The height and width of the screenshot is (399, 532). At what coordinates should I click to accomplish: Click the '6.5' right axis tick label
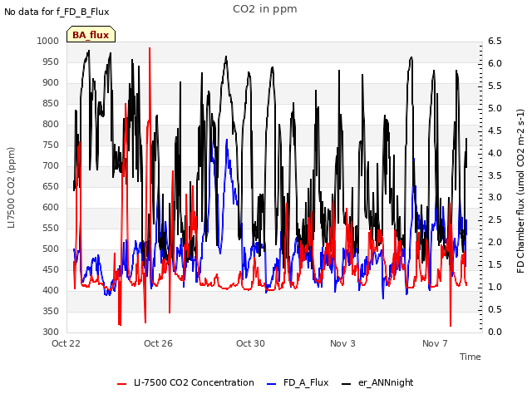(x=495, y=41)
